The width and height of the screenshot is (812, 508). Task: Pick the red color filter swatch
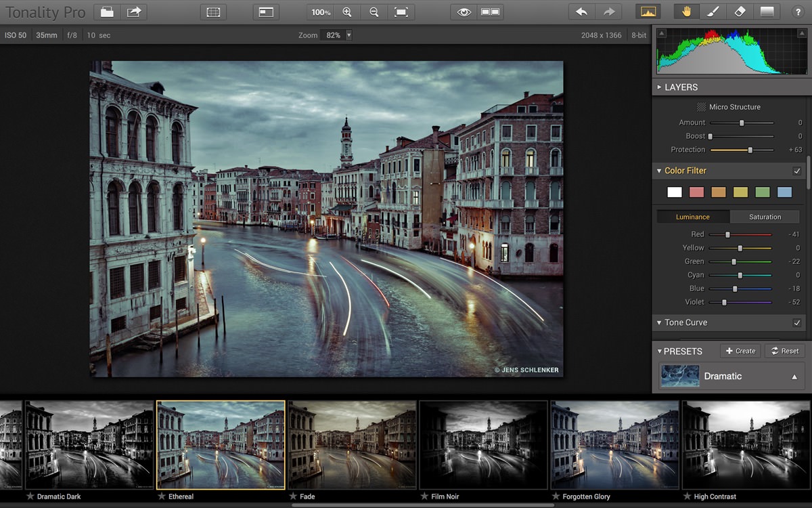click(696, 192)
